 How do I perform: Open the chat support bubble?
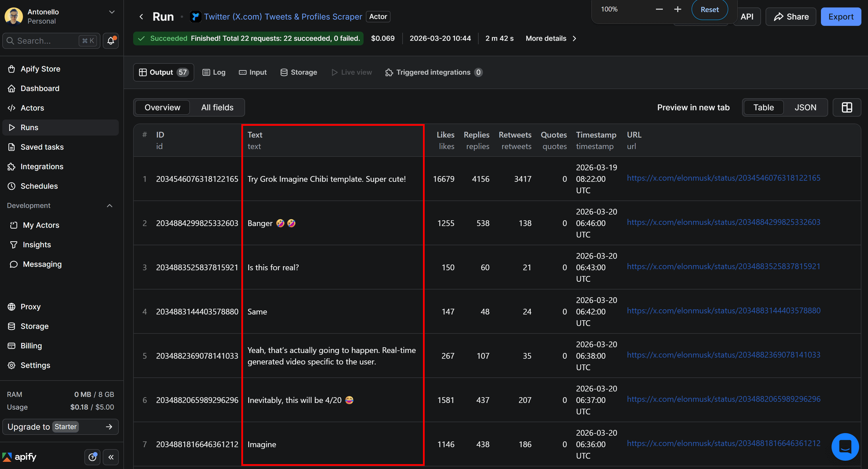845,447
